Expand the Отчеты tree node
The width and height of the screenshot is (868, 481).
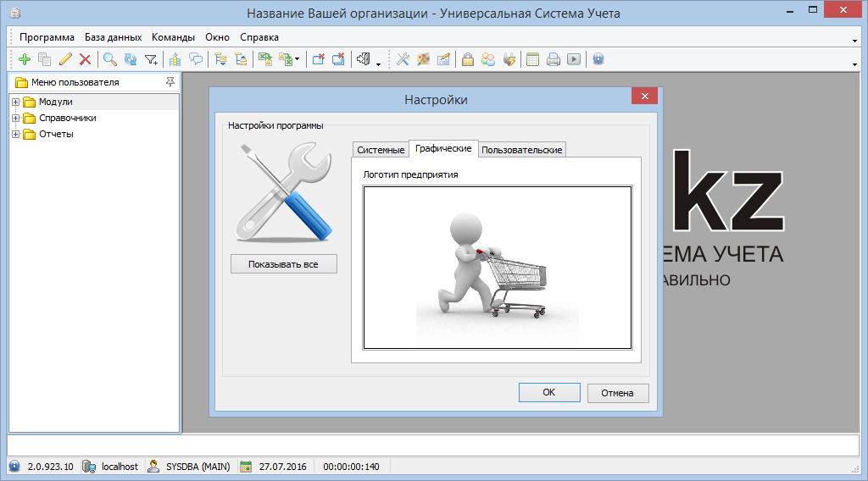(x=15, y=134)
